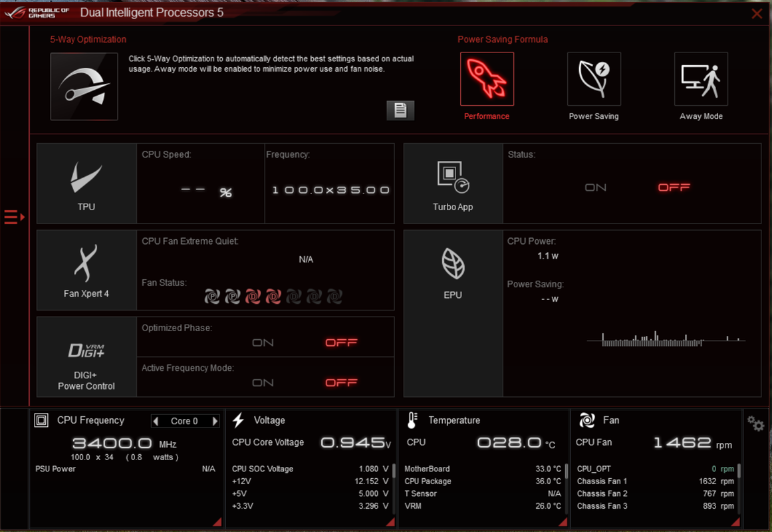Click the EPU power history graph
The height and width of the screenshot is (532, 772).
point(666,339)
